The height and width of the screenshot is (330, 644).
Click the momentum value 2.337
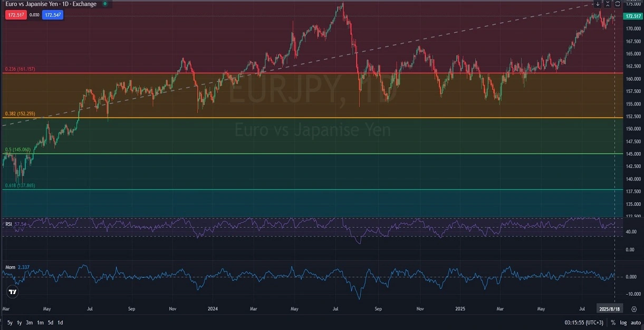click(23, 268)
